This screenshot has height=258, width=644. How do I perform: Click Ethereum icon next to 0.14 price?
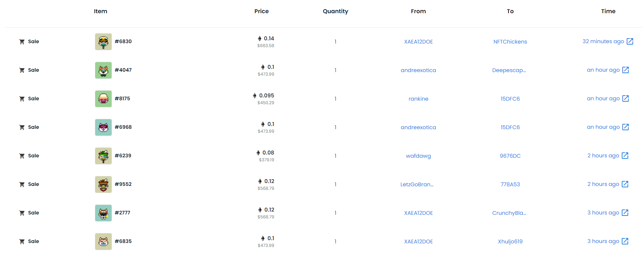tap(259, 39)
